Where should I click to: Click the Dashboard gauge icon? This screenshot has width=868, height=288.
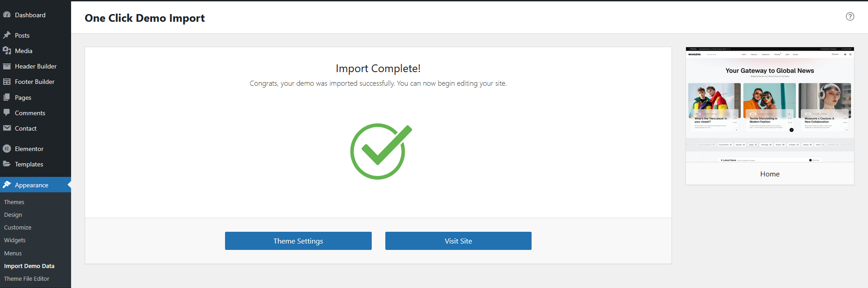[7, 15]
